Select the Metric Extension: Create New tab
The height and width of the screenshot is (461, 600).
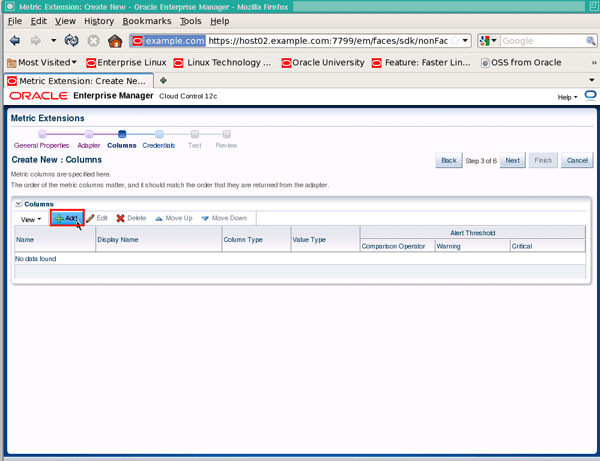click(x=78, y=81)
